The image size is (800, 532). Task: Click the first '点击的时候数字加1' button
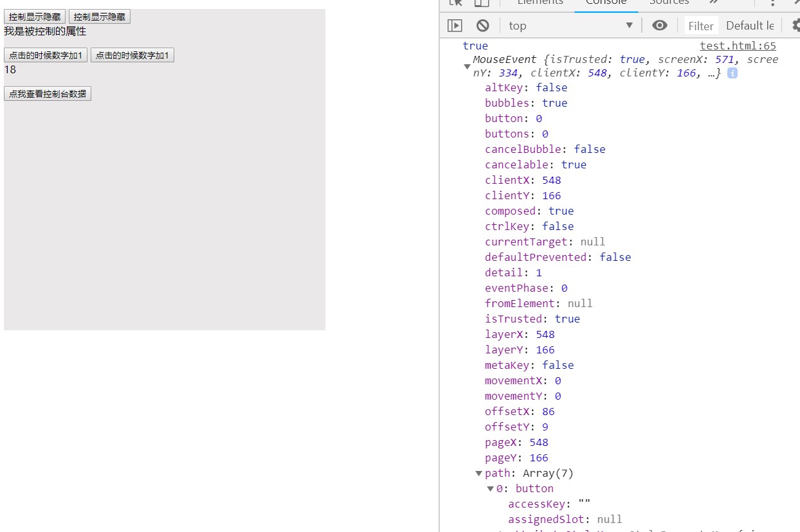pyautogui.click(x=46, y=55)
